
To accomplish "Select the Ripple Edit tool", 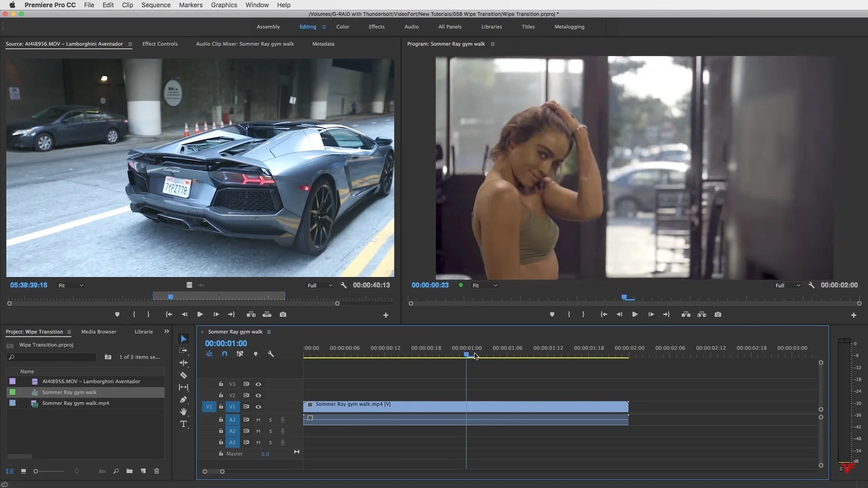I will click(x=184, y=363).
